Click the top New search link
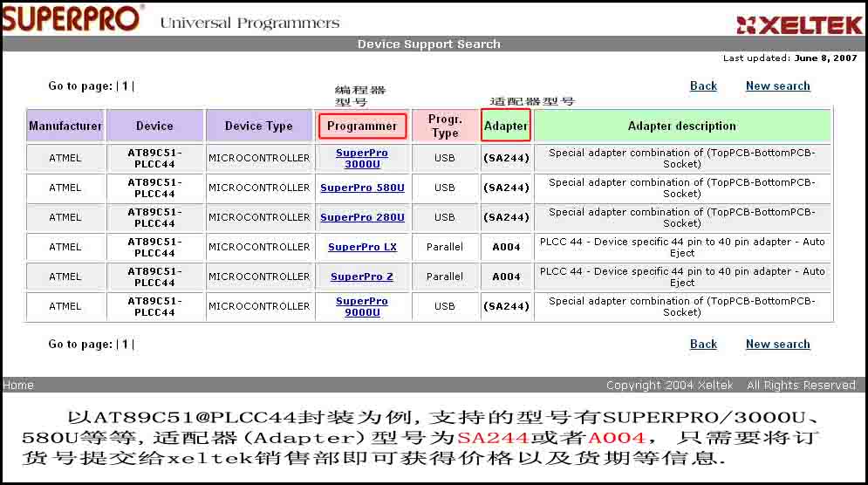The width and height of the screenshot is (868, 485). point(778,85)
